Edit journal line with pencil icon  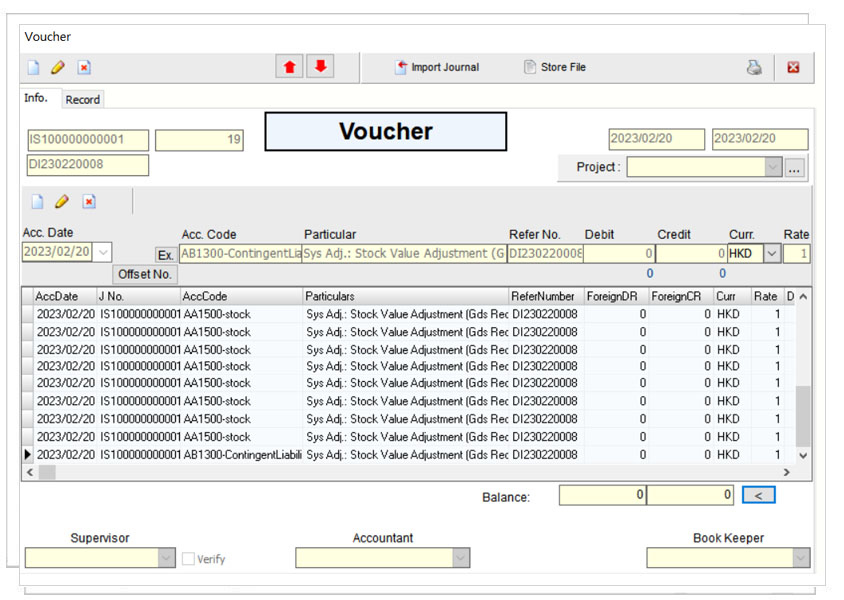click(62, 202)
